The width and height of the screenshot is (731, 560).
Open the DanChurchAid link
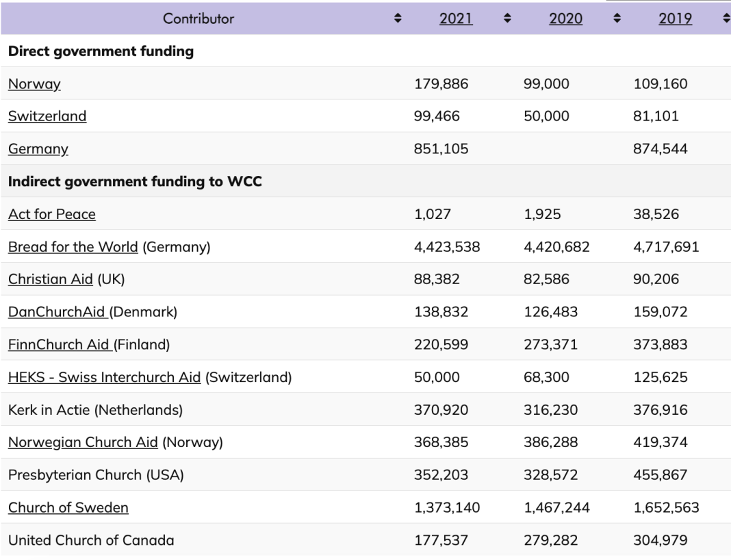[x=58, y=312]
